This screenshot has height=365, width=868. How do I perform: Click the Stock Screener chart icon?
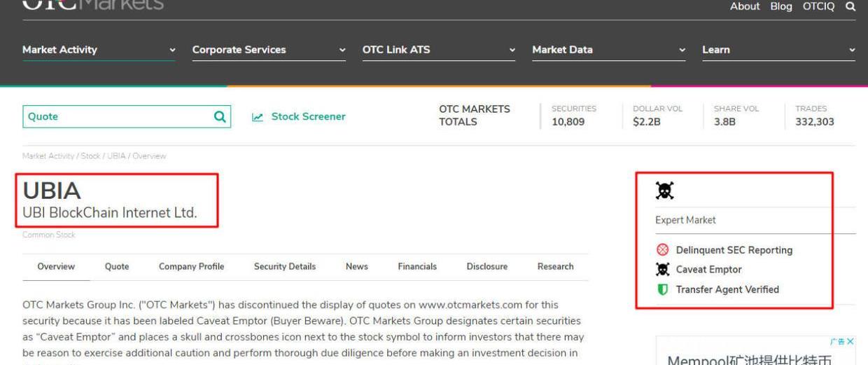(x=258, y=117)
